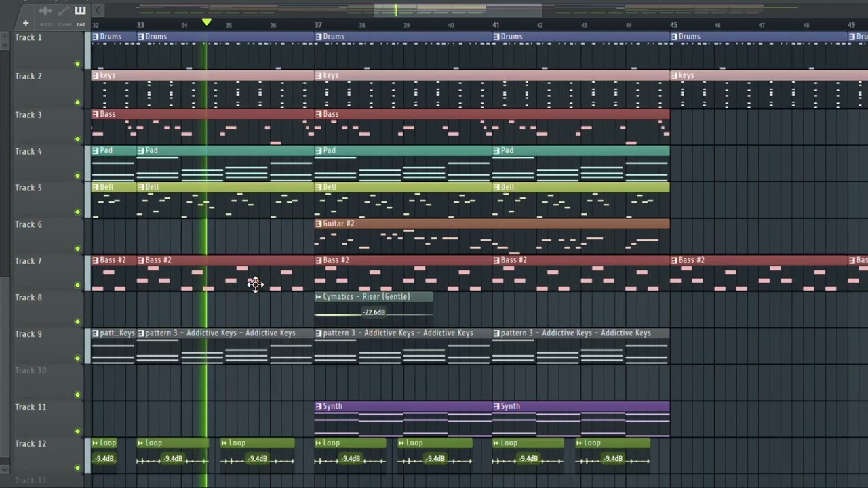The height and width of the screenshot is (488, 868).
Task: Click audio icon of Loop clip at bar 39
Action: click(401, 443)
